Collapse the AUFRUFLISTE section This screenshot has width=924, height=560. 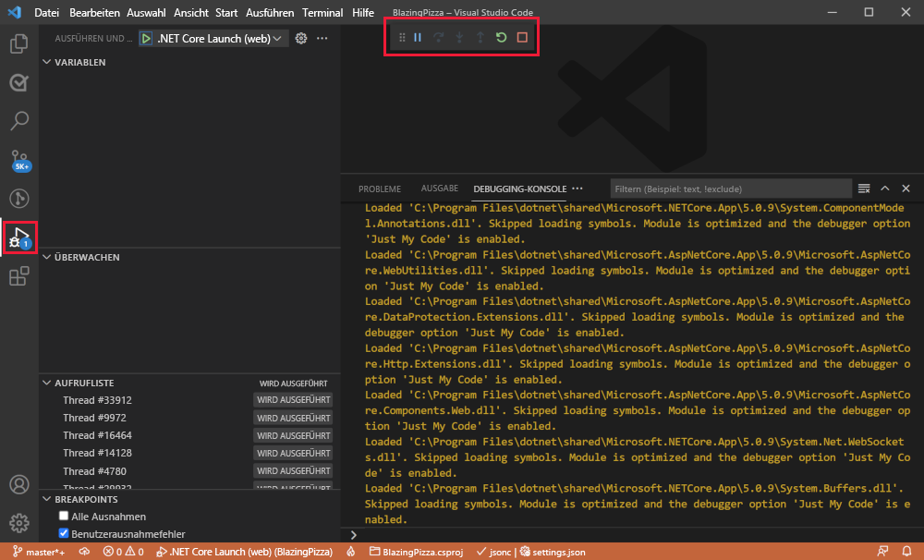point(46,382)
